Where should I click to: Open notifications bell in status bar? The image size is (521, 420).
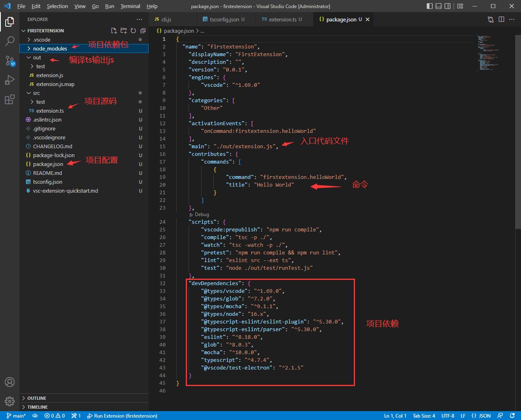click(x=512, y=416)
